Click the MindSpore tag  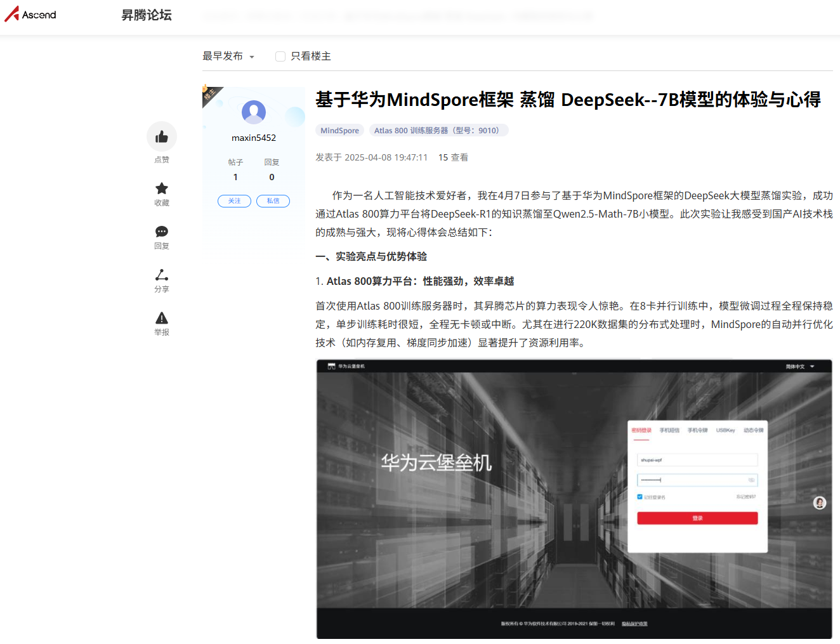point(339,131)
